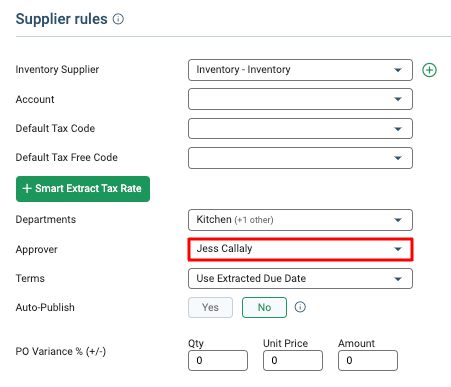Click the Terms dropdown arrow
The height and width of the screenshot is (387, 451).
point(398,279)
